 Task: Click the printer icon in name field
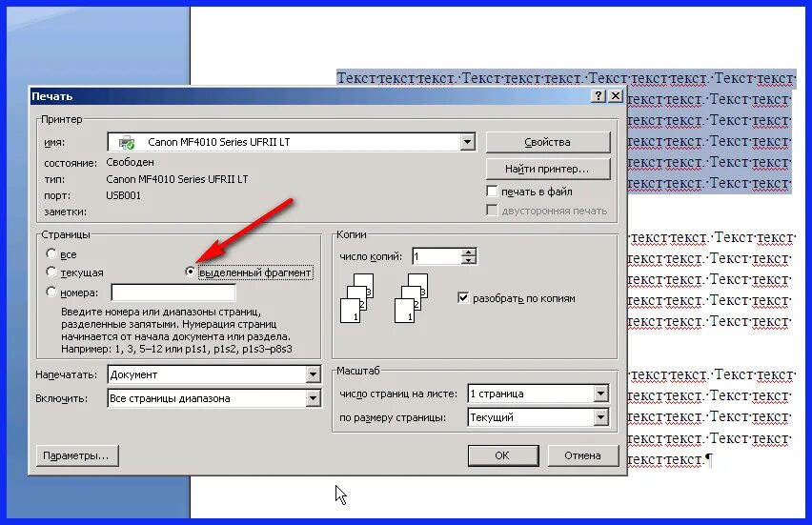[127, 142]
